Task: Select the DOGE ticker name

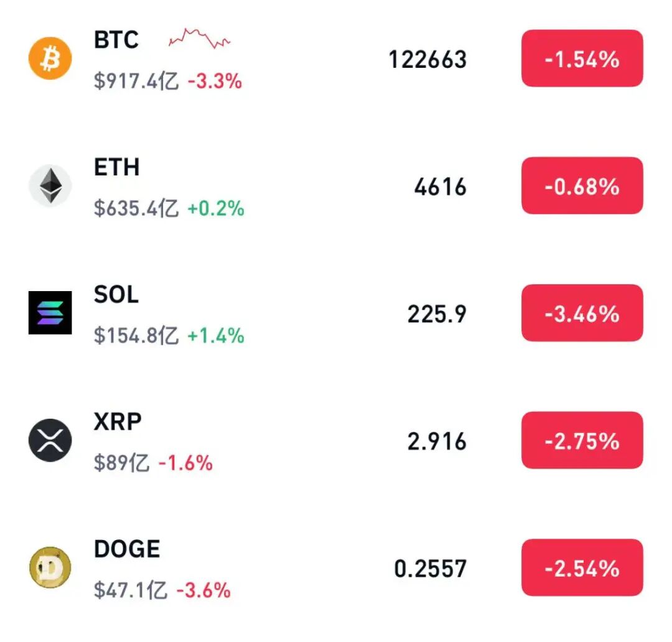Action: coord(127,549)
